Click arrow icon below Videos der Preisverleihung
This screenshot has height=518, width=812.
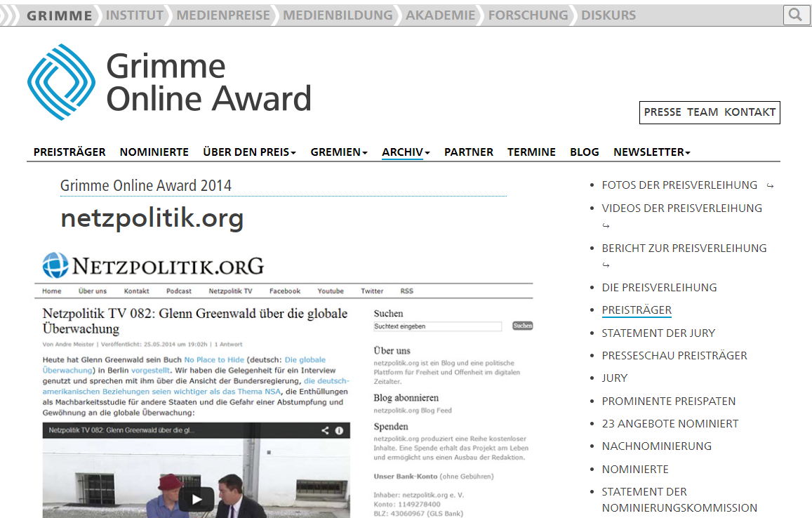coord(606,226)
